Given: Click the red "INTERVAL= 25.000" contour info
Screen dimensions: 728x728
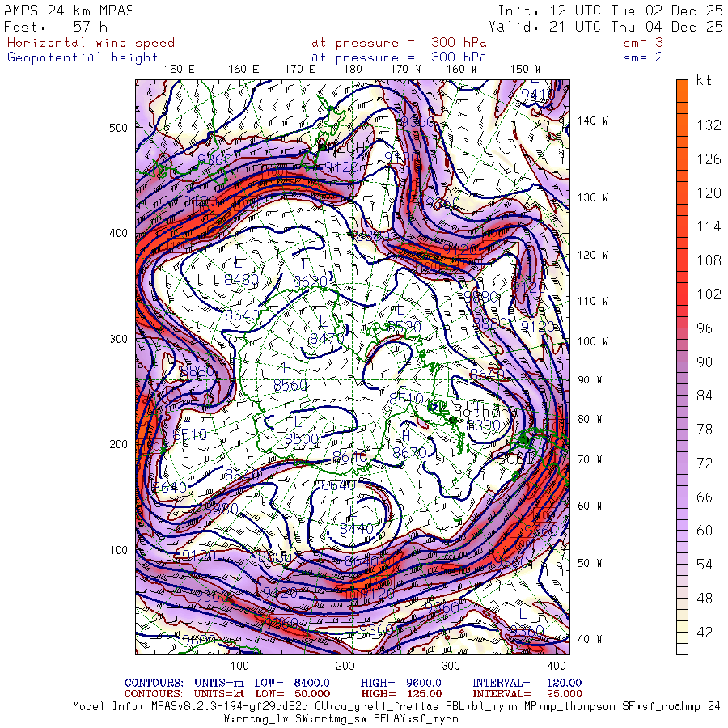Looking at the screenshot, I should (x=527, y=694).
